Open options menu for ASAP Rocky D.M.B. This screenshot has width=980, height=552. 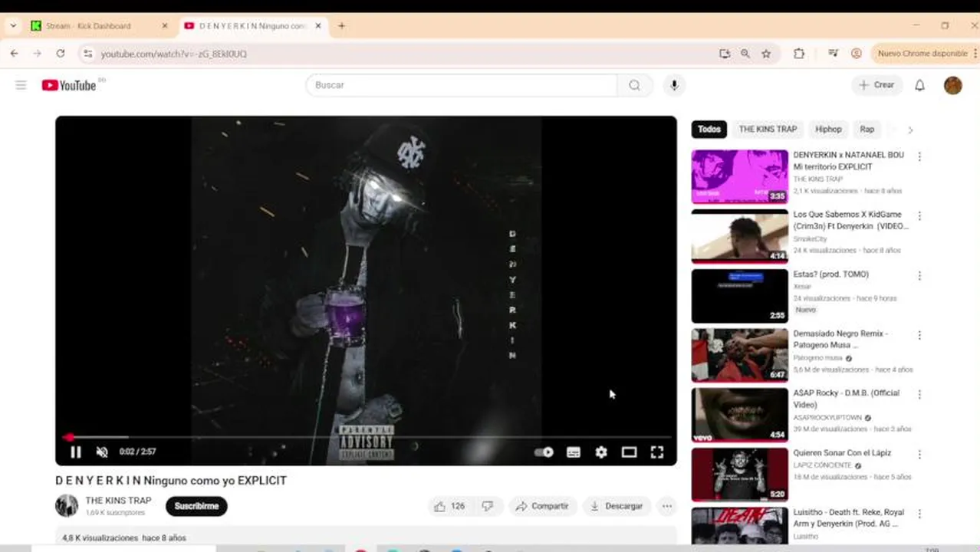tap(919, 395)
